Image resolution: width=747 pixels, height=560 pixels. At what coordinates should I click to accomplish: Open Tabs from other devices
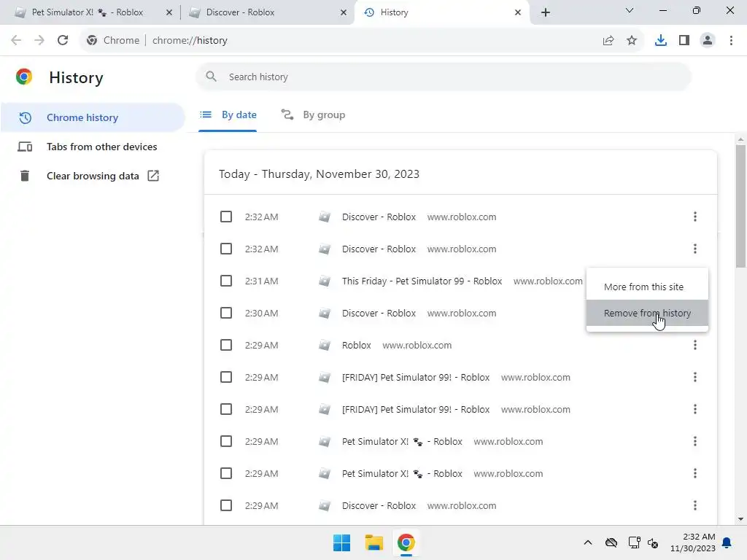[93, 147]
